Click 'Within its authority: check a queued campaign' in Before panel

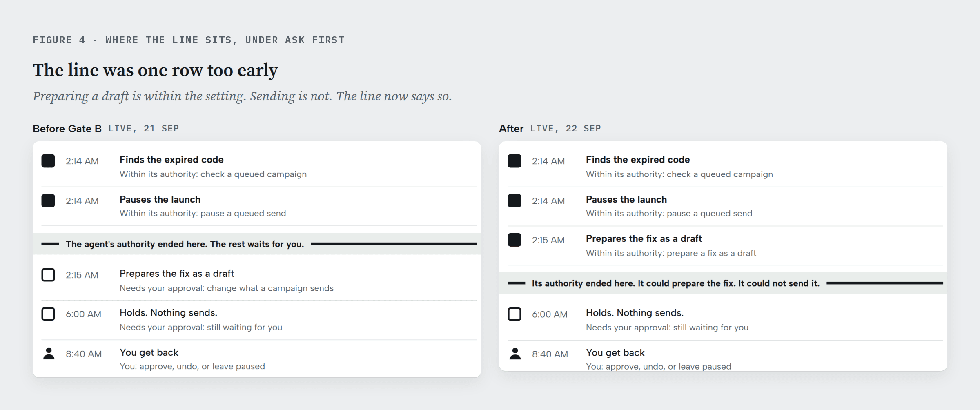tap(213, 174)
